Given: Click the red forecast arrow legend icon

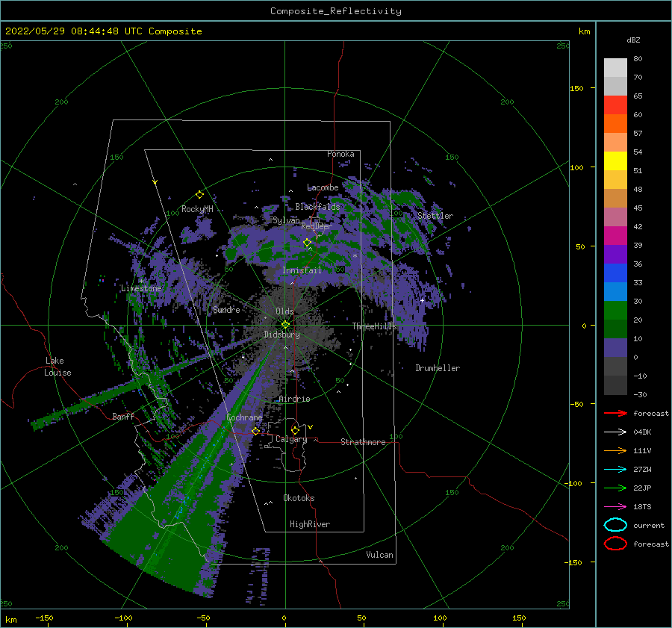Looking at the screenshot, I should (x=615, y=413).
